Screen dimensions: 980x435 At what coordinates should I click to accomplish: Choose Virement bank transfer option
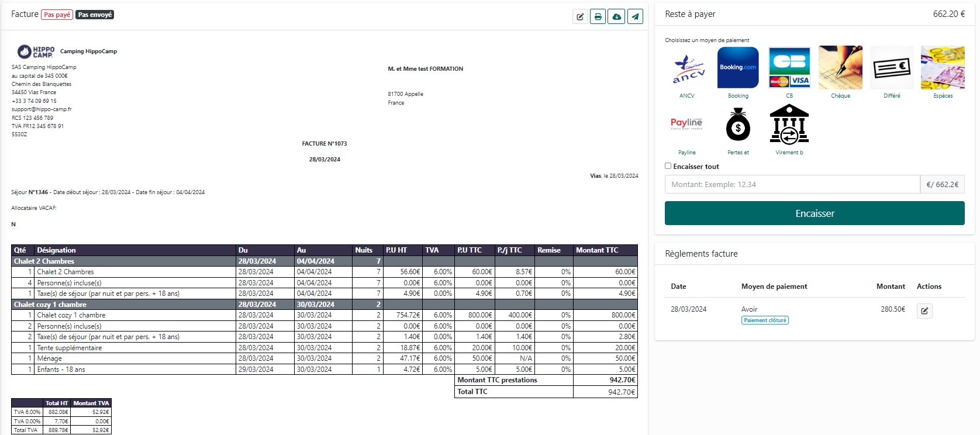[x=789, y=125]
